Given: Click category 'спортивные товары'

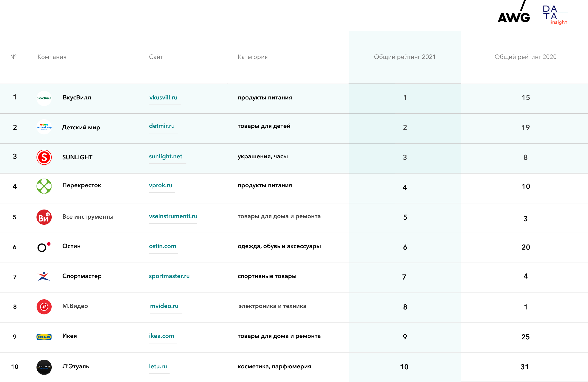Looking at the screenshot, I should coord(267,276).
